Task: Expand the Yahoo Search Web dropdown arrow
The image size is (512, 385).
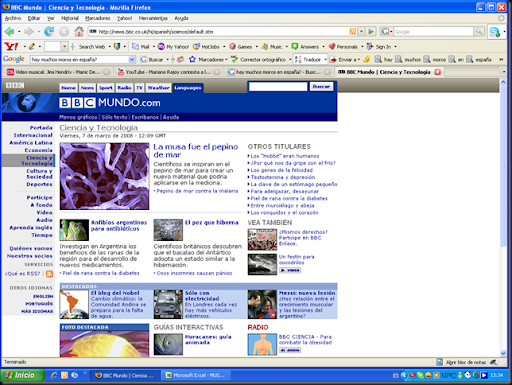Action: click(x=109, y=47)
